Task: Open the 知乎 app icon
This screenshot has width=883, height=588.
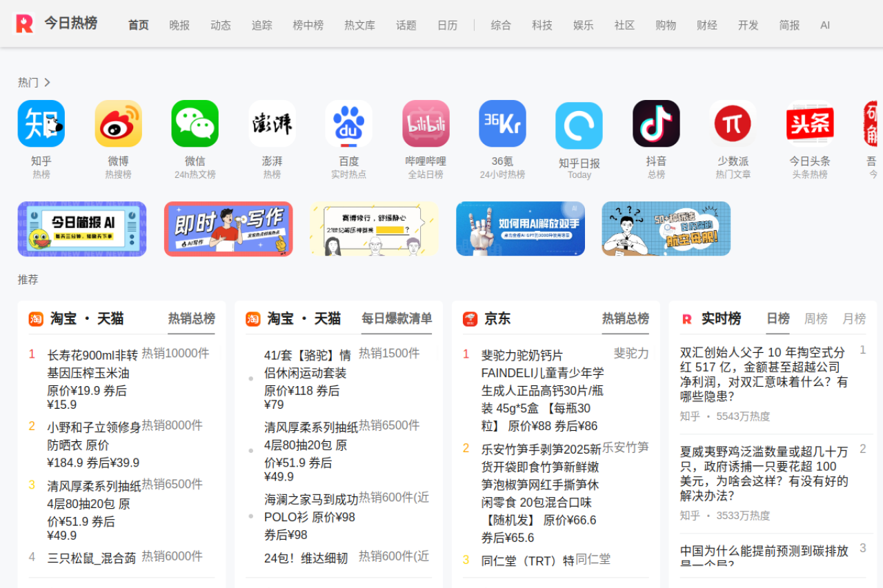Action: (x=41, y=123)
